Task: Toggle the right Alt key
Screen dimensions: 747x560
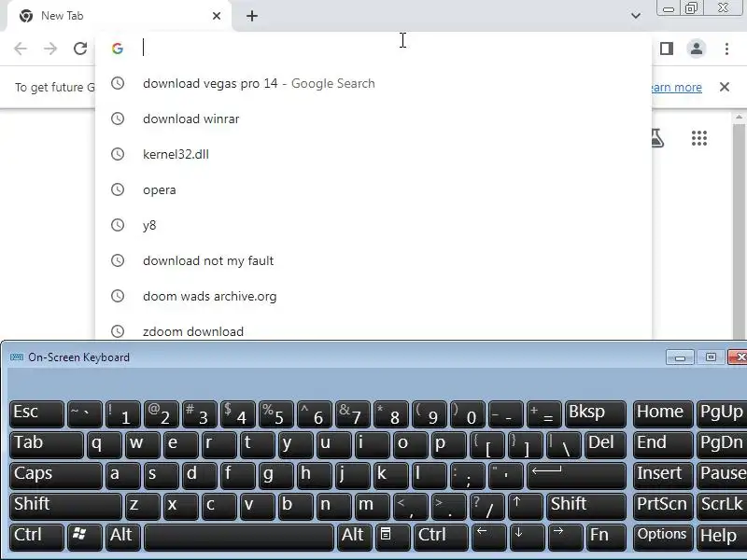Action: tap(354, 538)
